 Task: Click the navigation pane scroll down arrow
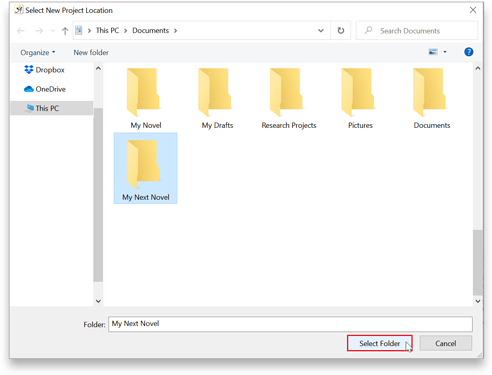click(x=98, y=301)
